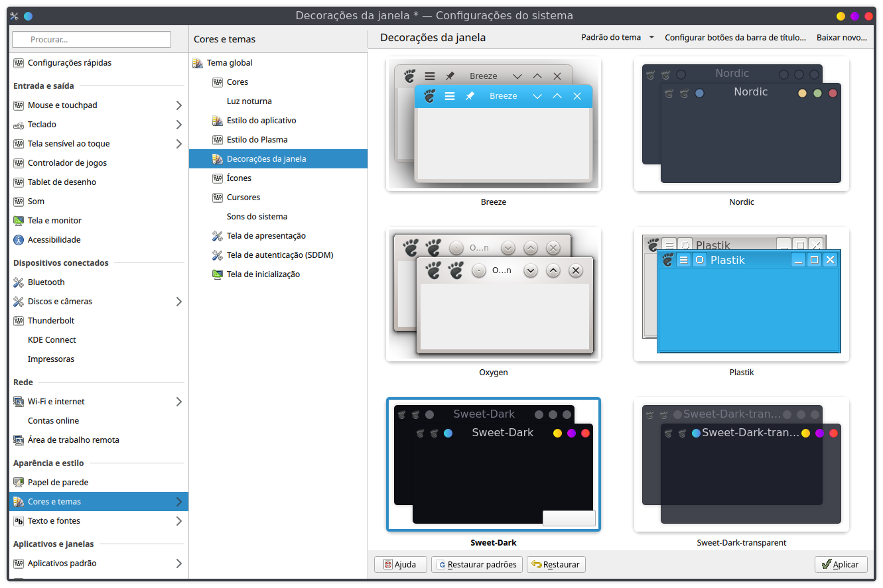Click Configurar botões da barra de título

(735, 38)
